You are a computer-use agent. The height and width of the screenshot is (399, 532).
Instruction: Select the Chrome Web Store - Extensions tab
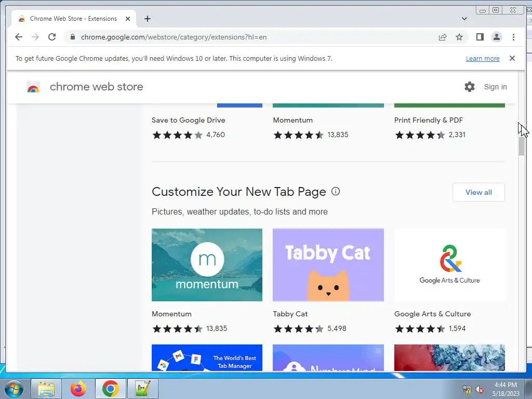point(74,19)
